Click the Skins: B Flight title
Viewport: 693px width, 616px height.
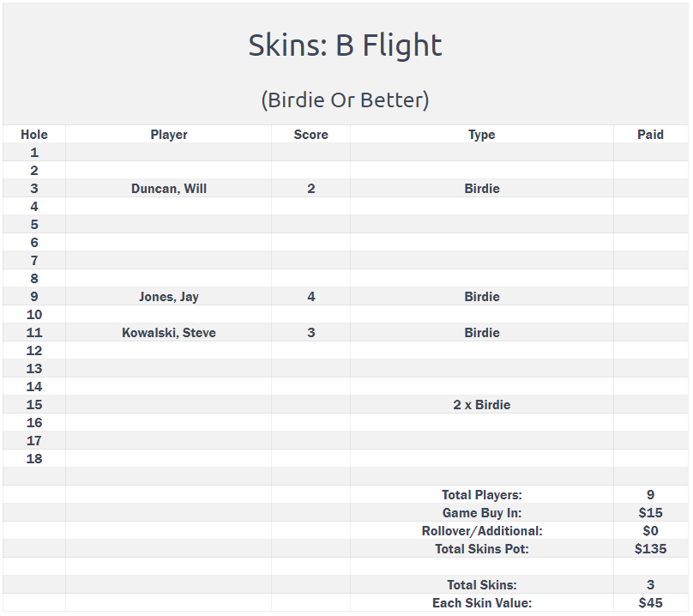click(345, 45)
